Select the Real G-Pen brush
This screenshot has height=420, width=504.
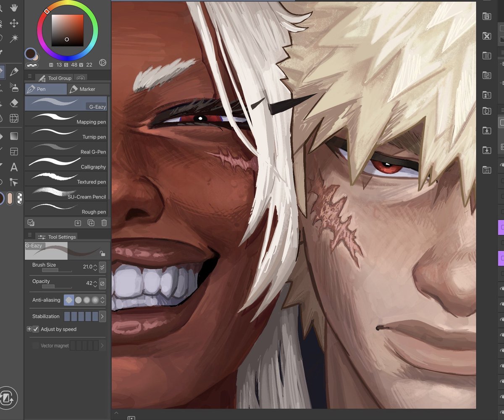[66, 149]
